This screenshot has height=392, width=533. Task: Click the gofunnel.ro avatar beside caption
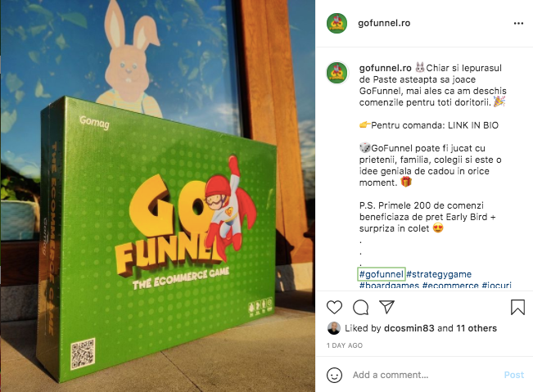tap(337, 73)
